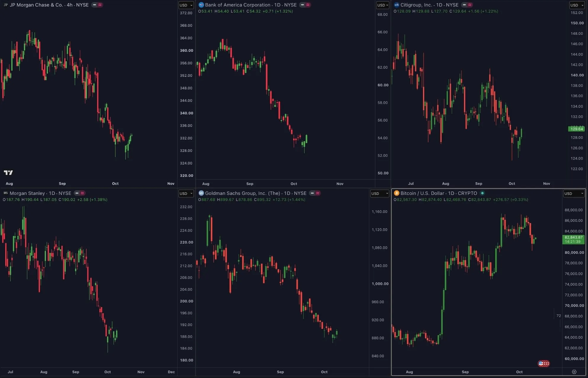This screenshot has width=588, height=378.
Task: Click Bank of America open value O53.41
Action: tap(205, 11)
